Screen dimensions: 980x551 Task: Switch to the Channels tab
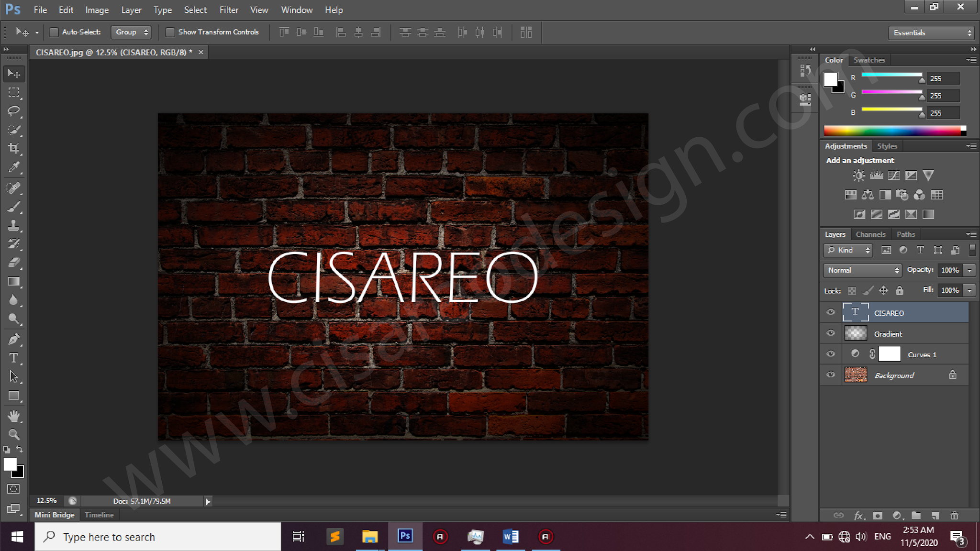[870, 234]
